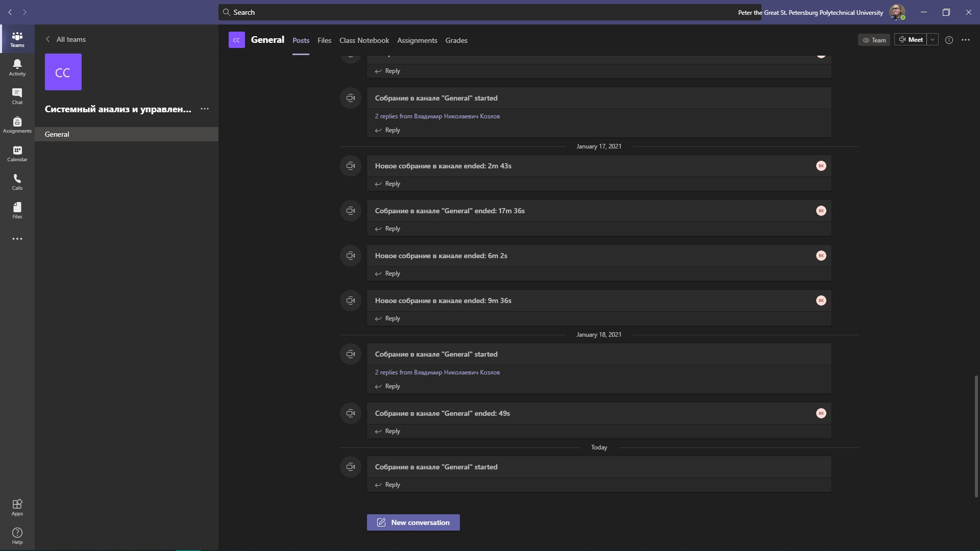Click the forward navigation arrow in title bar
Image resolution: width=980 pixels, height=551 pixels.
[24, 12]
